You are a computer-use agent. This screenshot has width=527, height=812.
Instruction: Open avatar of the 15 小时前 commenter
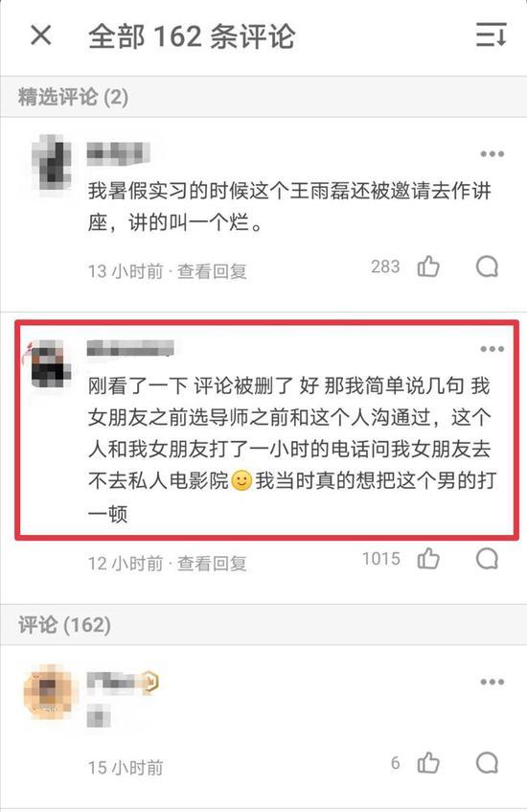click(50, 692)
